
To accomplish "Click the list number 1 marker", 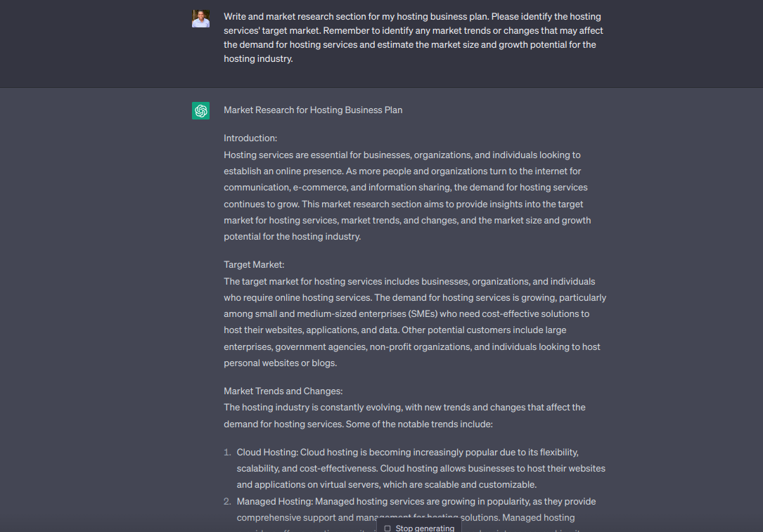I will pos(227,453).
